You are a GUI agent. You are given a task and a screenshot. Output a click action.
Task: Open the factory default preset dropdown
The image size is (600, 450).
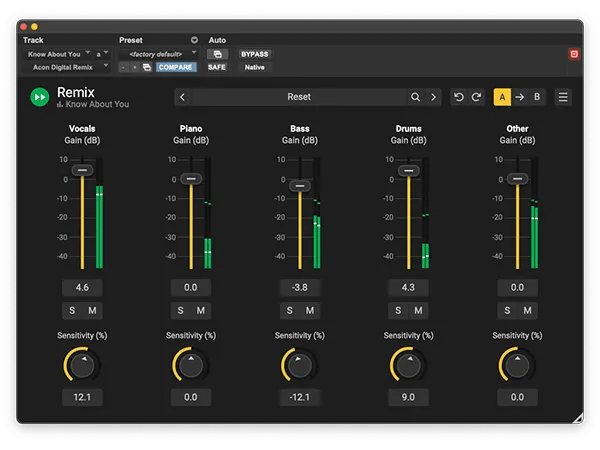tap(158, 54)
